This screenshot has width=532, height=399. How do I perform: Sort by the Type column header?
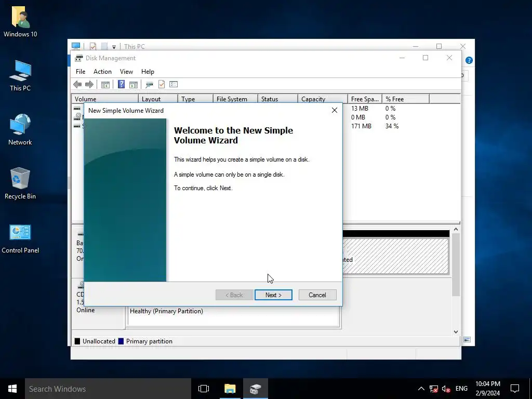pos(195,99)
